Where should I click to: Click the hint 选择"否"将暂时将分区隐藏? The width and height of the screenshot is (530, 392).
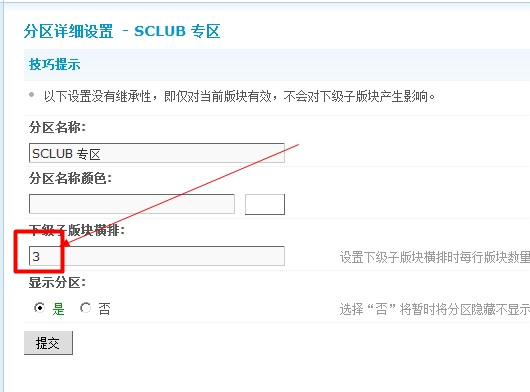[x=435, y=309]
